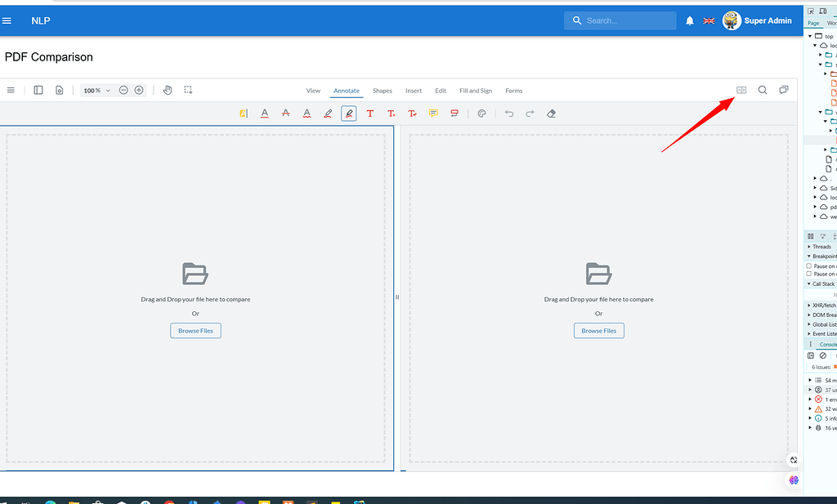Click the left Browse Files button
The height and width of the screenshot is (504, 837).
click(x=195, y=330)
